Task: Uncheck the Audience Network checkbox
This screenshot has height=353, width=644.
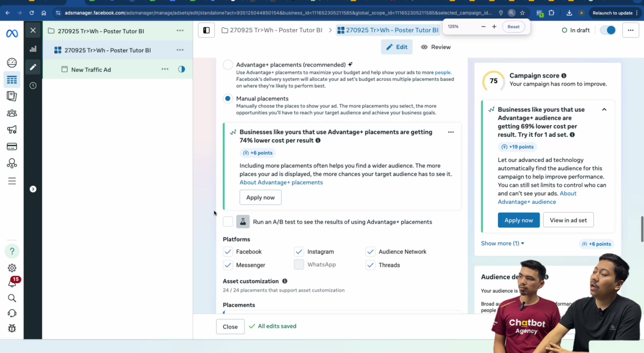Action: (370, 252)
